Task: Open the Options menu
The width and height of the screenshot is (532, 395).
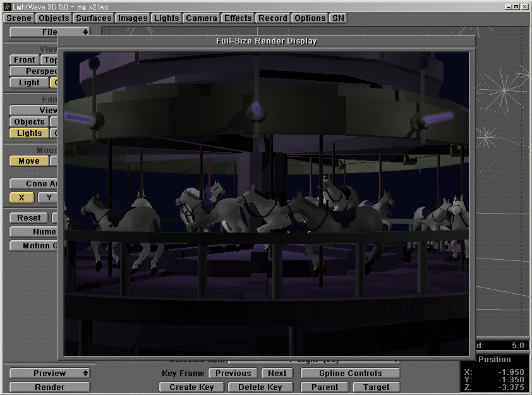Action: pyautogui.click(x=310, y=18)
